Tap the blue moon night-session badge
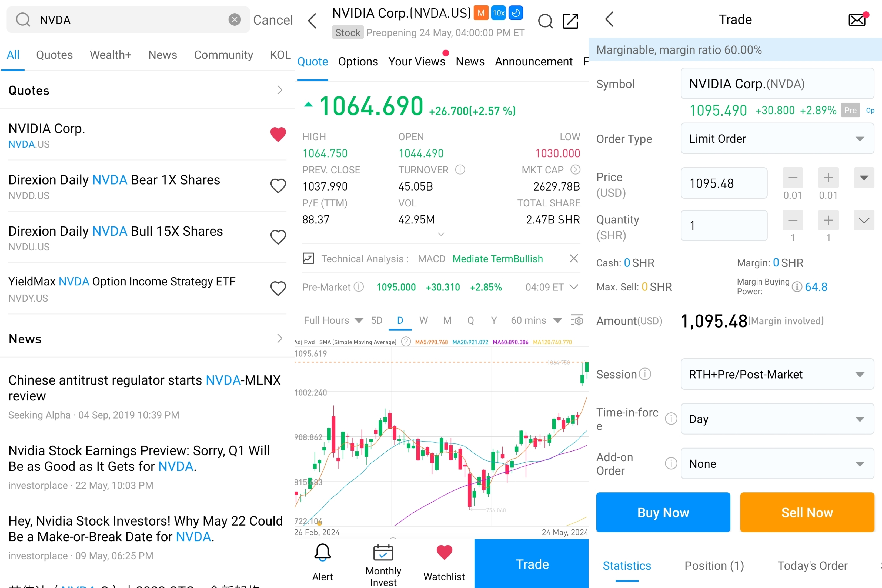Viewport: 882px width, 588px height. tap(516, 13)
